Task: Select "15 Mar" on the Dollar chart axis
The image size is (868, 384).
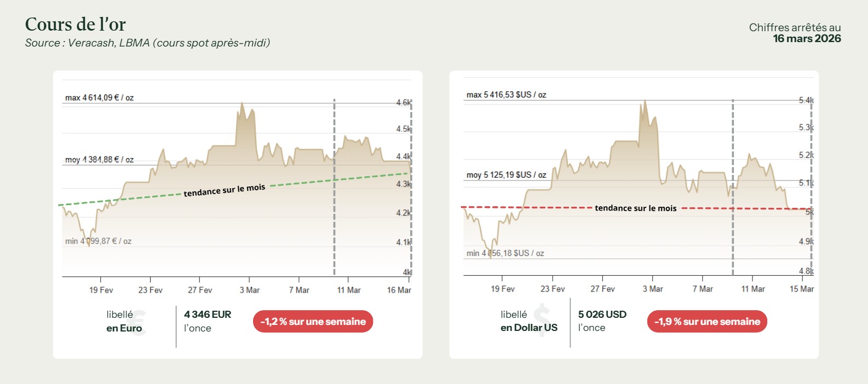Action: point(801,289)
